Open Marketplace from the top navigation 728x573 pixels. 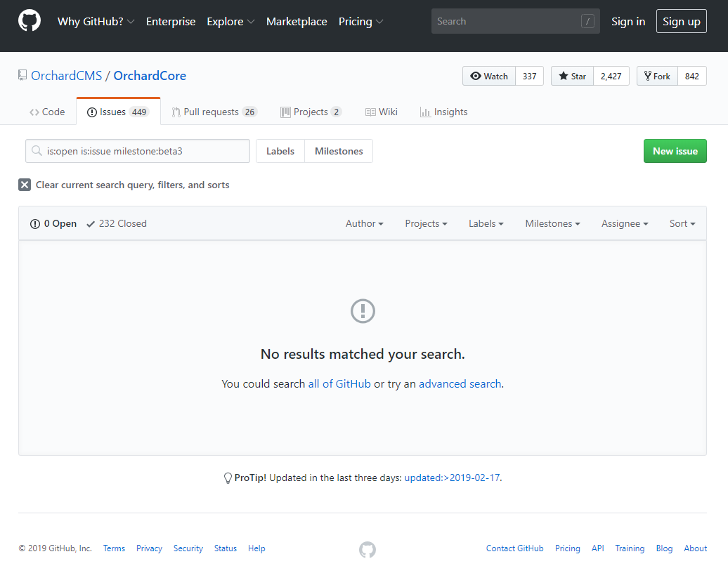pos(297,21)
